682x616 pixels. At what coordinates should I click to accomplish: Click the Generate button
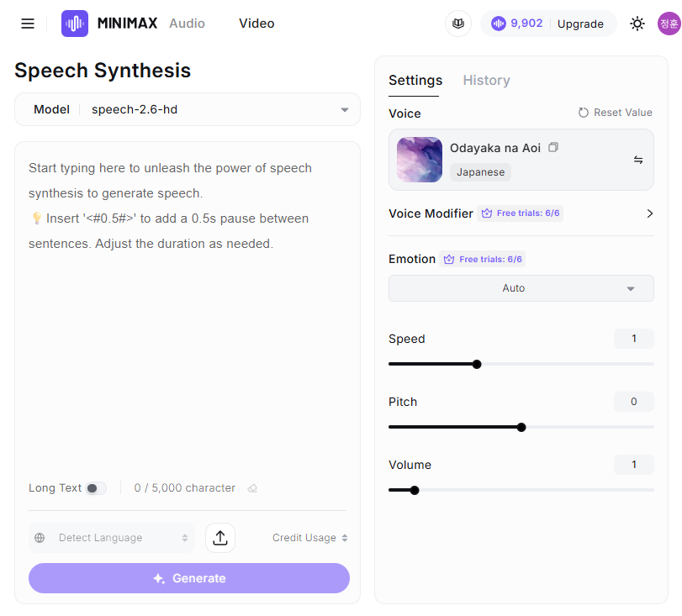[189, 578]
